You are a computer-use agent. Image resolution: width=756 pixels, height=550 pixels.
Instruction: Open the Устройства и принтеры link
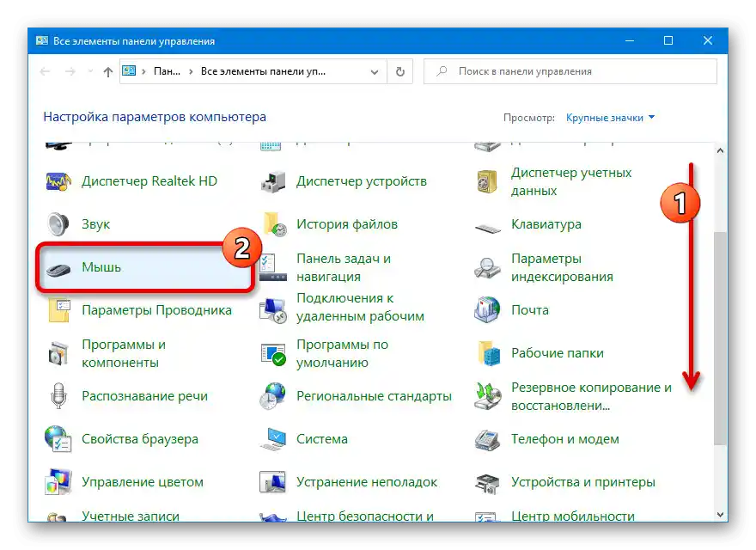coord(583,482)
